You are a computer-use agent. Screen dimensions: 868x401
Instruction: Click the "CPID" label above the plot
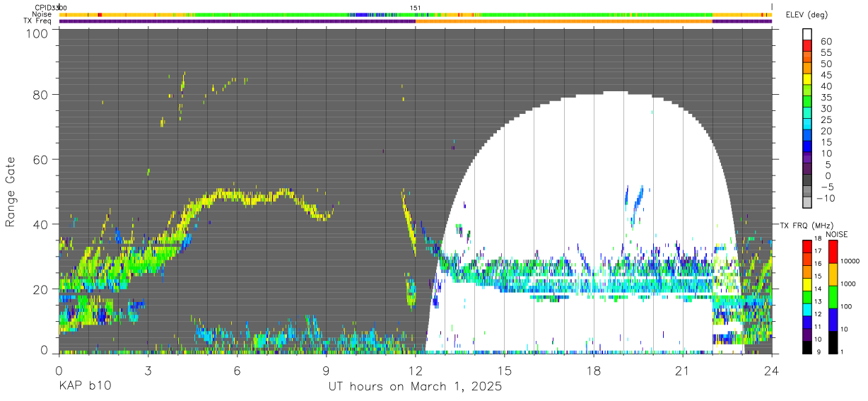(44, 8)
